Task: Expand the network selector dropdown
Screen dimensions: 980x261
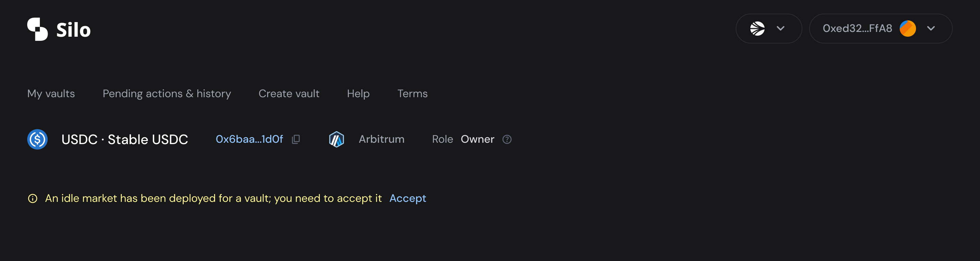Action: point(781,28)
